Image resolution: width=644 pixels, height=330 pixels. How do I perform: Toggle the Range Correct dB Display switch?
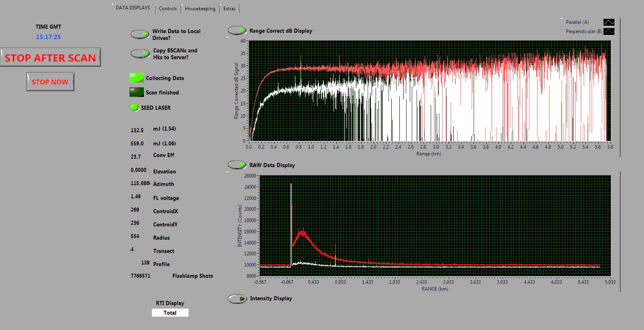click(237, 31)
